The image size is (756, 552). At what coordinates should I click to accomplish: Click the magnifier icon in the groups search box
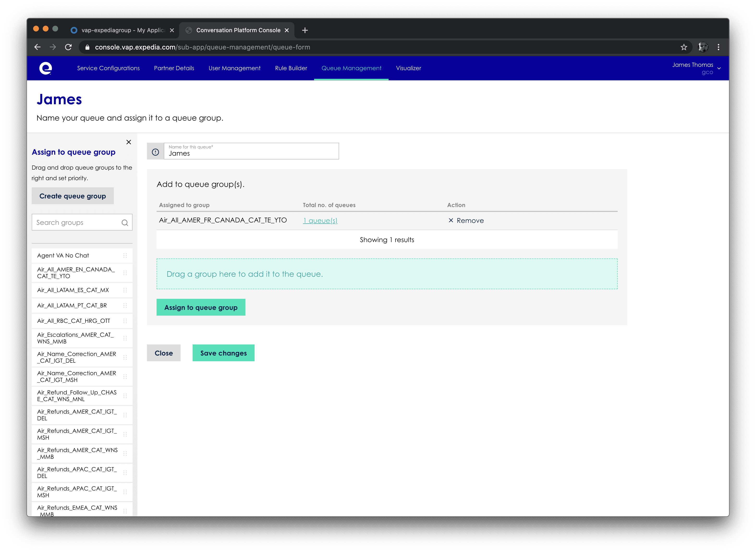point(125,222)
